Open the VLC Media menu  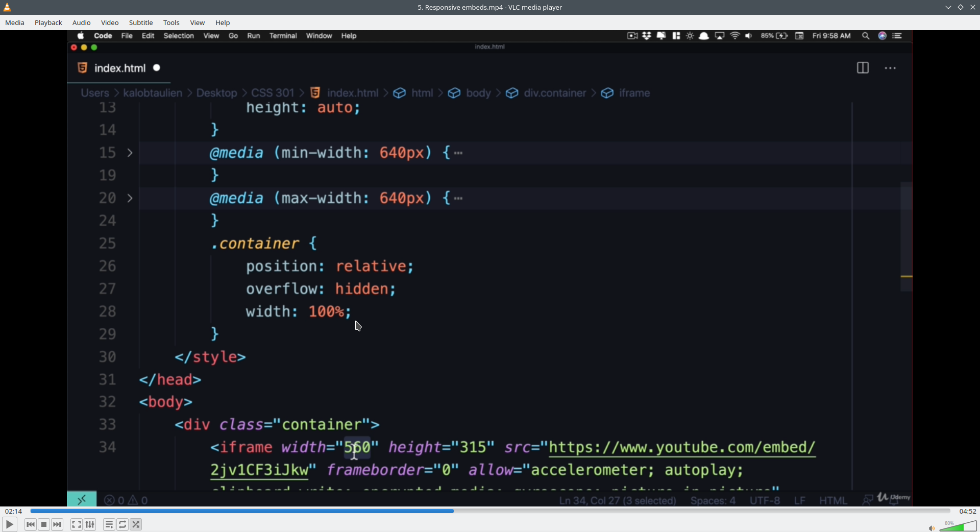(15, 22)
